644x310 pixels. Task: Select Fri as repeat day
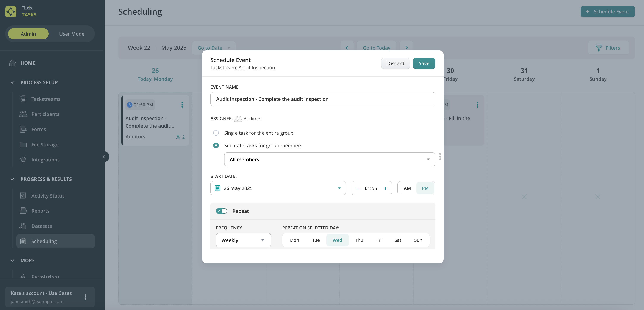(x=378, y=240)
